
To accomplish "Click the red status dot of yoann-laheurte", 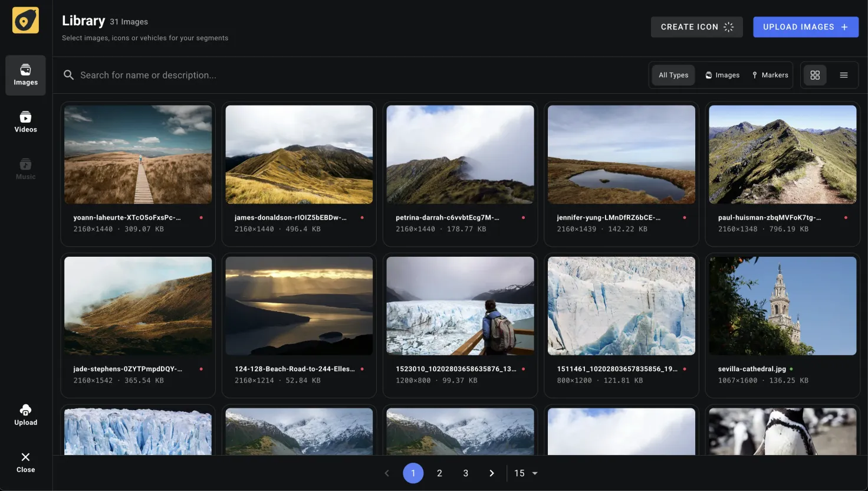I will click(x=201, y=218).
